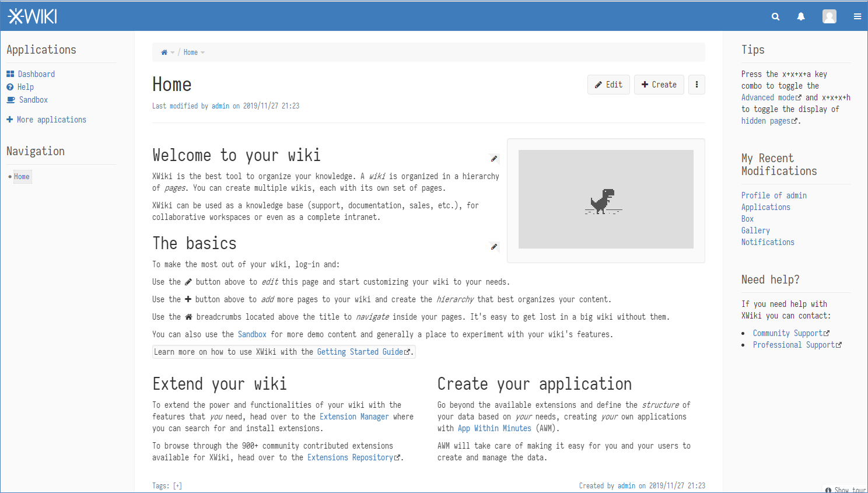Image resolution: width=868 pixels, height=493 pixels.
Task: Click the breadcrumb home icon
Action: (164, 53)
